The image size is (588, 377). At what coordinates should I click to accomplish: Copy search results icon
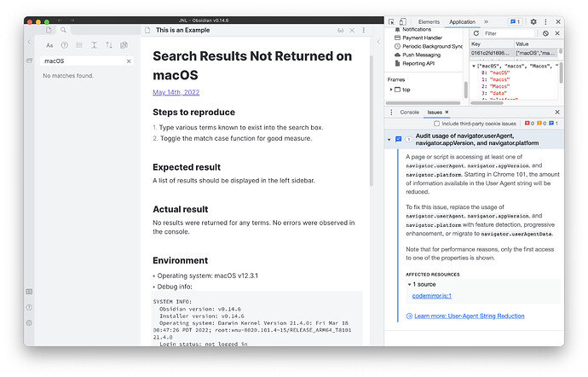[124, 45]
